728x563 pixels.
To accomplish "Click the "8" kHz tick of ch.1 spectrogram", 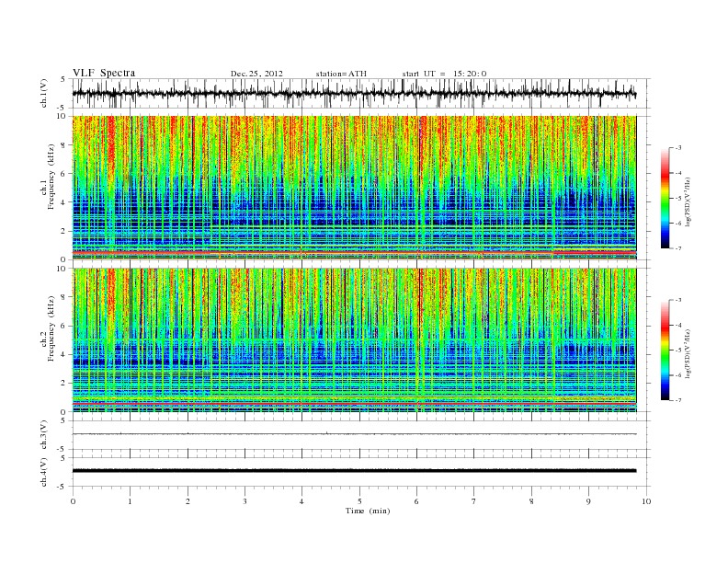I will pos(64,145).
